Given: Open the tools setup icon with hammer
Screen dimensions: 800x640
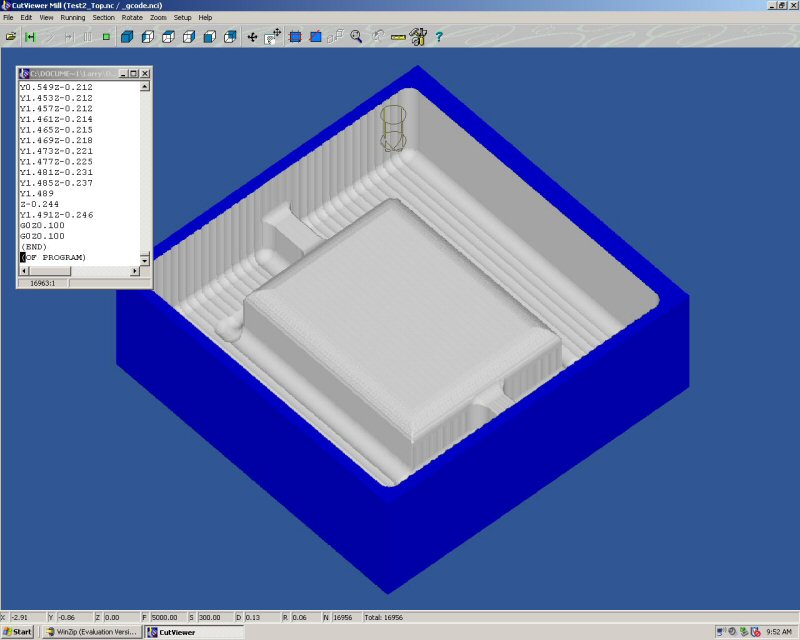Looking at the screenshot, I should pos(418,37).
